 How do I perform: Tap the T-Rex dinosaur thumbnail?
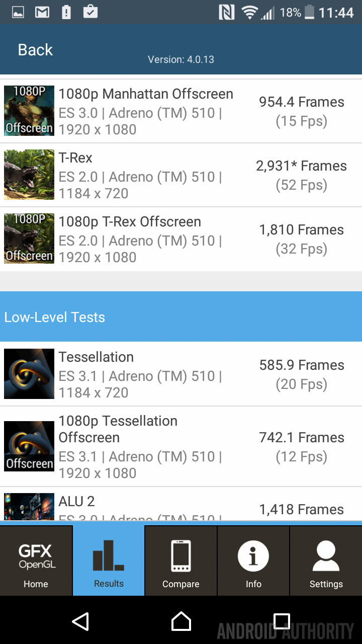tap(29, 175)
